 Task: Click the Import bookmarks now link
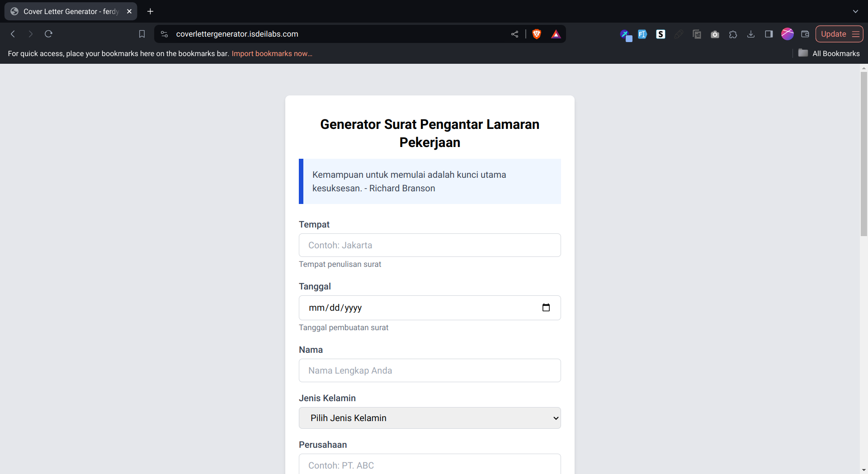point(272,53)
